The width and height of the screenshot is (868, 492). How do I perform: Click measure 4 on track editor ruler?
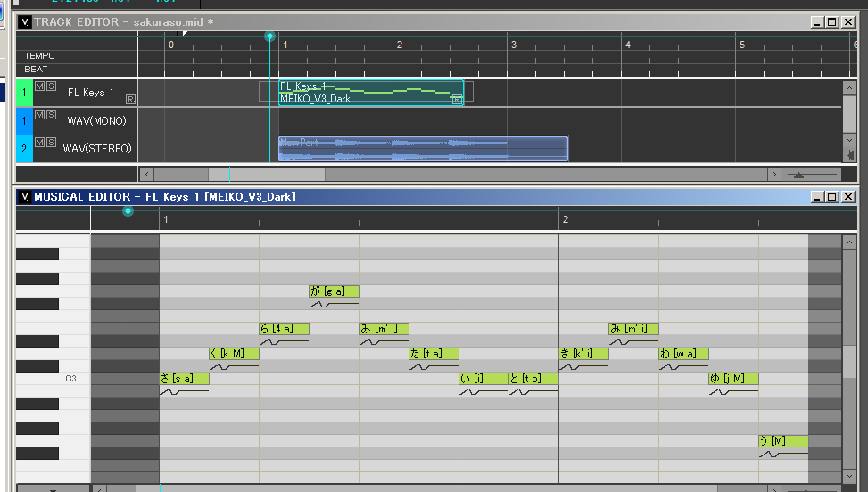pos(628,44)
